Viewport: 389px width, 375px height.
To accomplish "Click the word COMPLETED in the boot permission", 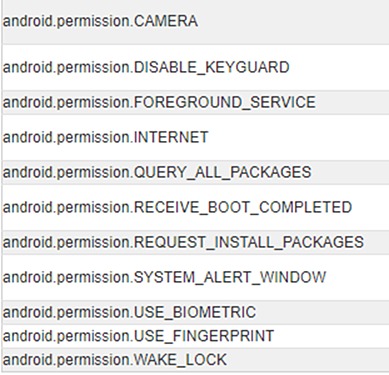I will 305,207.
